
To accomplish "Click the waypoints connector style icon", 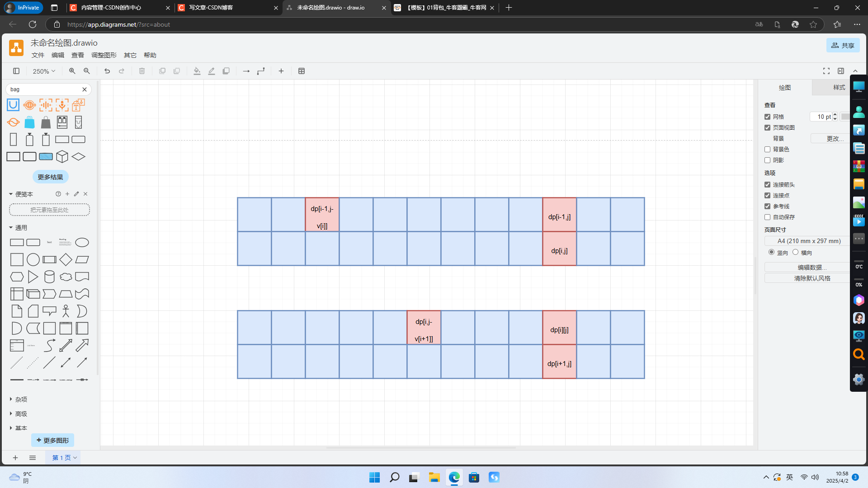I will (261, 71).
